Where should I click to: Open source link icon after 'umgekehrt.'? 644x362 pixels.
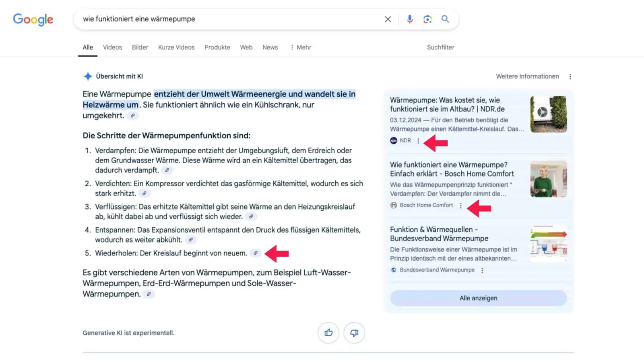(132, 116)
